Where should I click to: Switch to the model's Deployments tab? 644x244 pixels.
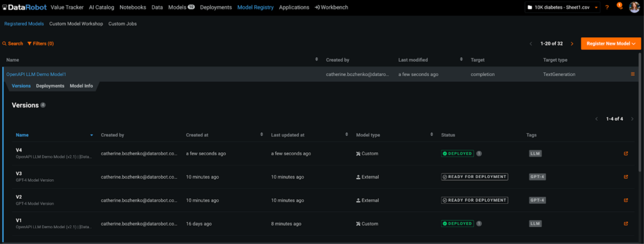click(50, 86)
